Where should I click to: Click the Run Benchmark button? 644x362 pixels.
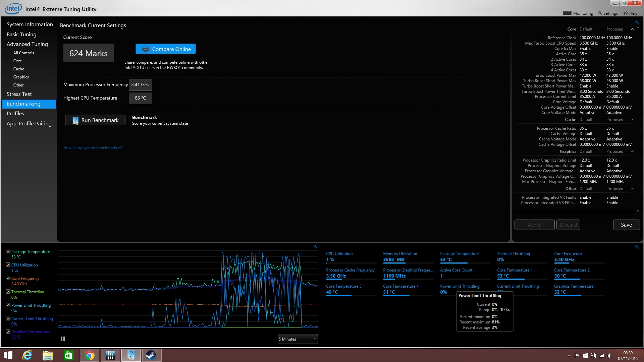click(95, 120)
